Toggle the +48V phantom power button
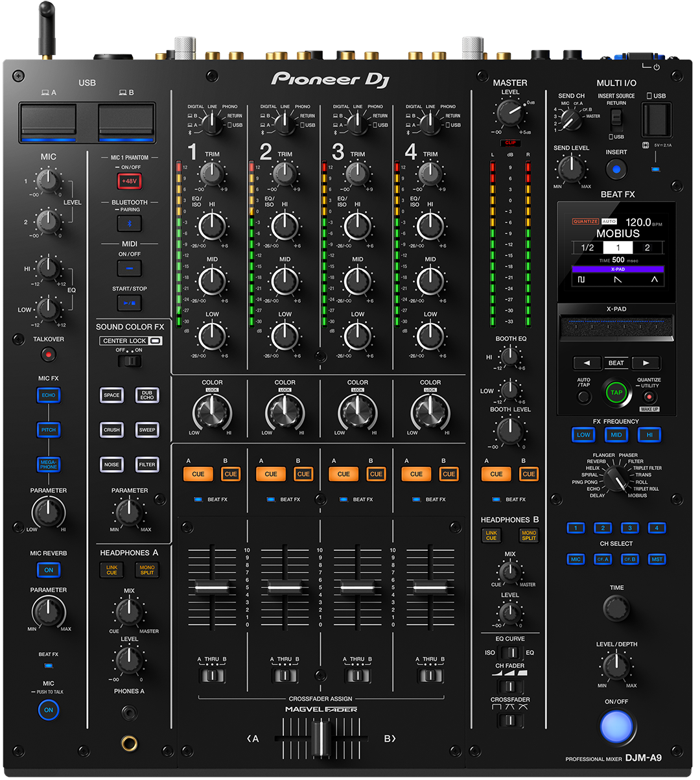700x780 pixels. tap(129, 181)
